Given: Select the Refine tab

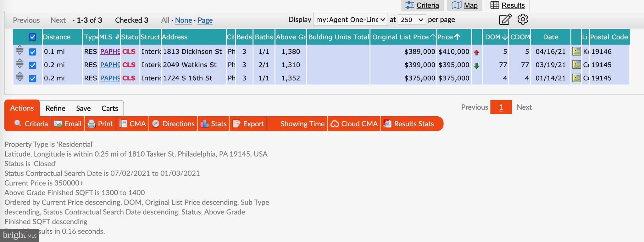Looking at the screenshot, I should click(55, 108).
